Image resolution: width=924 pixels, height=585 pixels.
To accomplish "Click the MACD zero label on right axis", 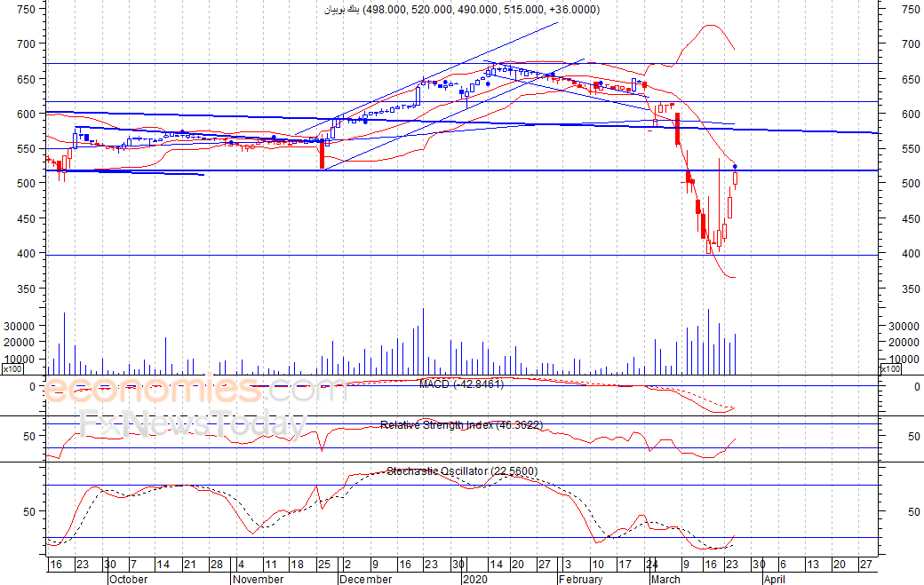I will coord(917,387).
